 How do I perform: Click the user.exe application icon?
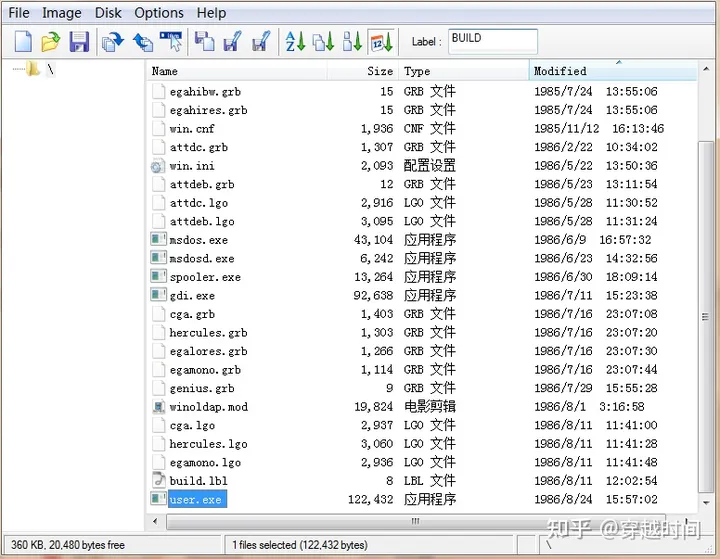158,498
